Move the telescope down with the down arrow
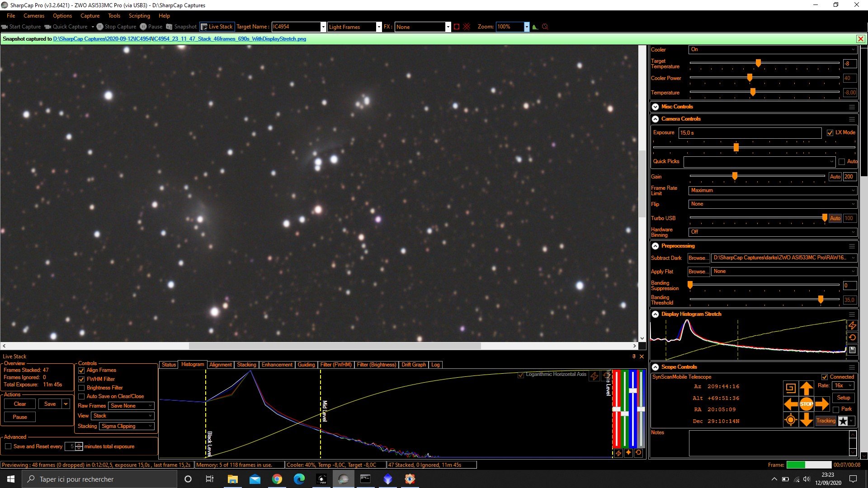This screenshot has width=868, height=488. 807,420
